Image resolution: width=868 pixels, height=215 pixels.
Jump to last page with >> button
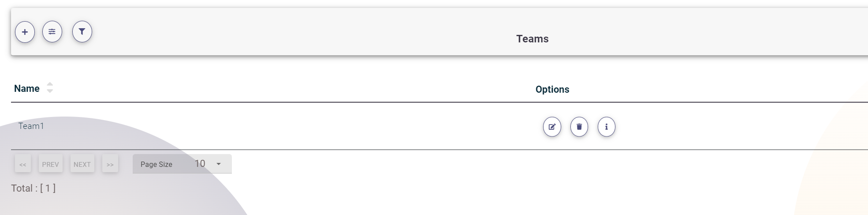point(110,164)
